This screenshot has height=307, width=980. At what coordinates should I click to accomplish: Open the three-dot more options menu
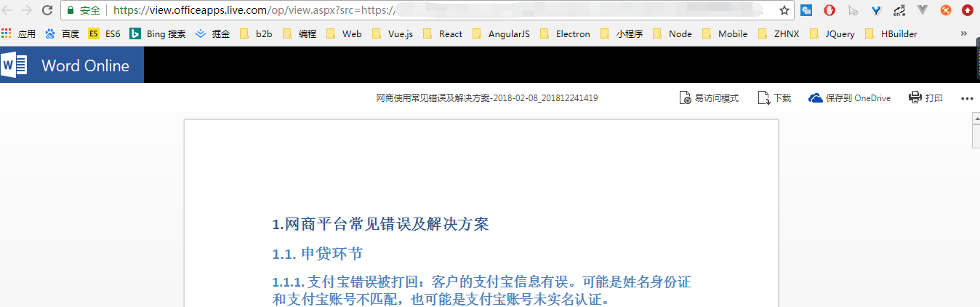967,98
